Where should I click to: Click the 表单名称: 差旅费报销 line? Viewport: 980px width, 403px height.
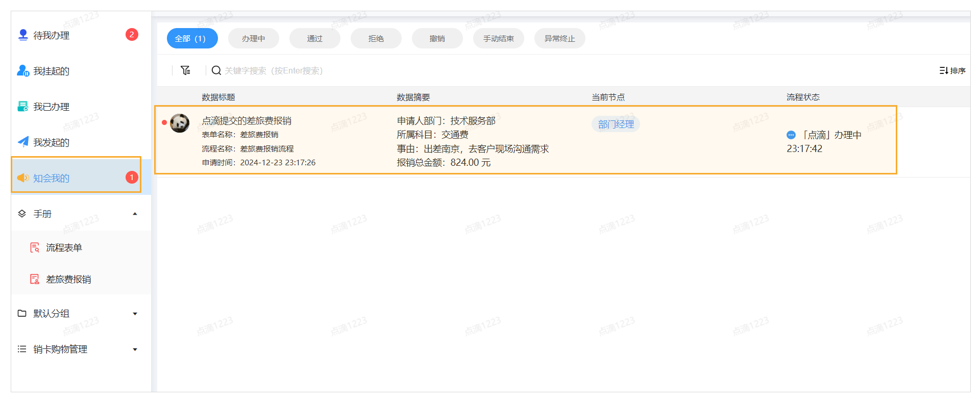[x=240, y=135]
